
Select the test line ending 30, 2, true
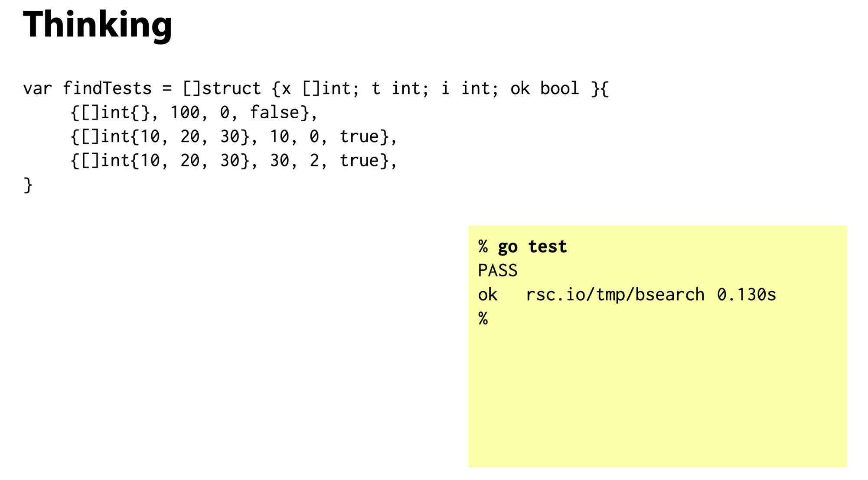(x=234, y=161)
